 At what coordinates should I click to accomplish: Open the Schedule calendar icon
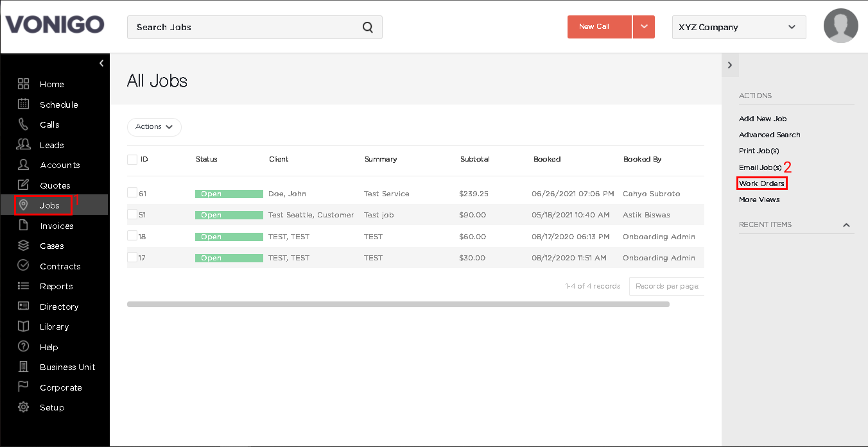23,104
